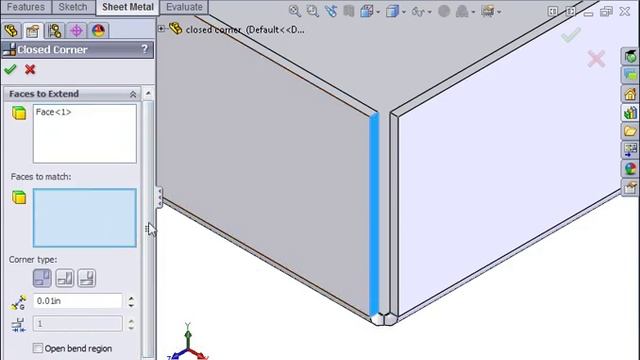This screenshot has height=360, width=640.
Task: Select the Overlap corner type
Action: coord(64,278)
